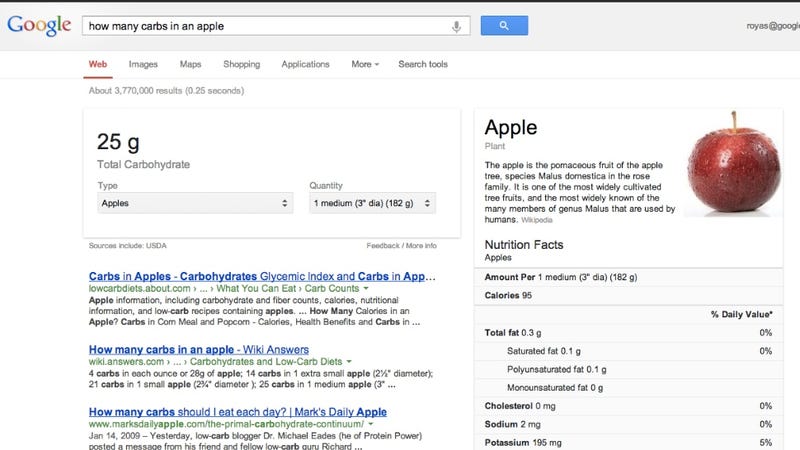This screenshot has height=450, width=800.
Task: Switch to the Shopping tab
Action: (242, 64)
